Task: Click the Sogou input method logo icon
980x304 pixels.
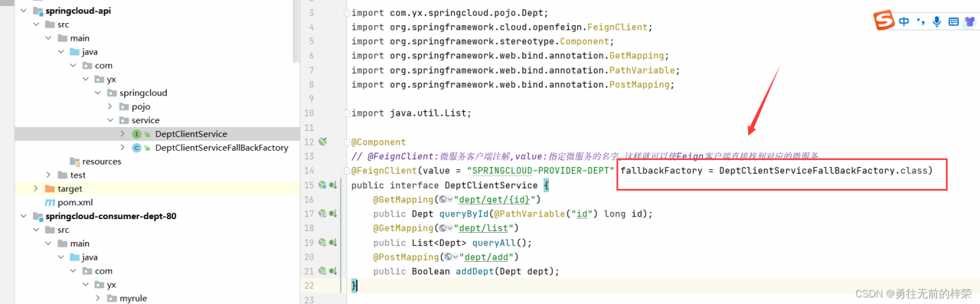Action: pos(884,21)
